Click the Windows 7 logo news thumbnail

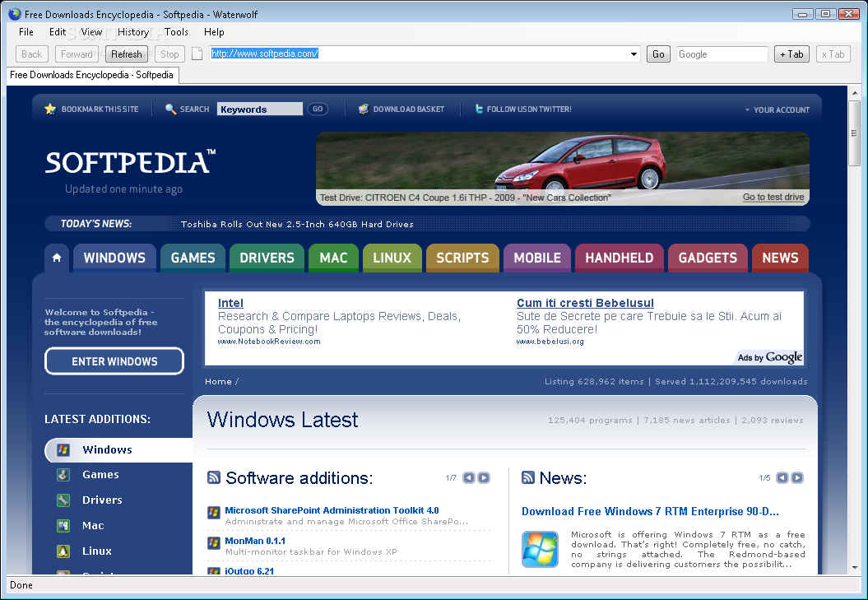coord(540,549)
